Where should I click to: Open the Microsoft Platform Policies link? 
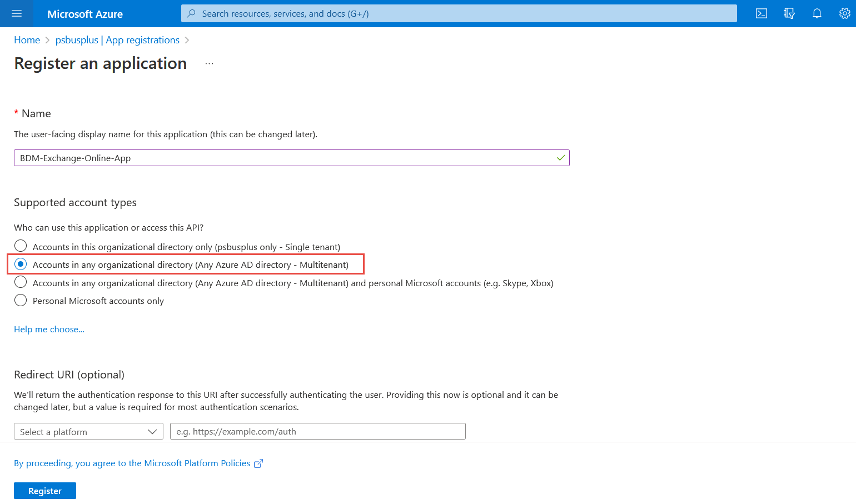132,463
